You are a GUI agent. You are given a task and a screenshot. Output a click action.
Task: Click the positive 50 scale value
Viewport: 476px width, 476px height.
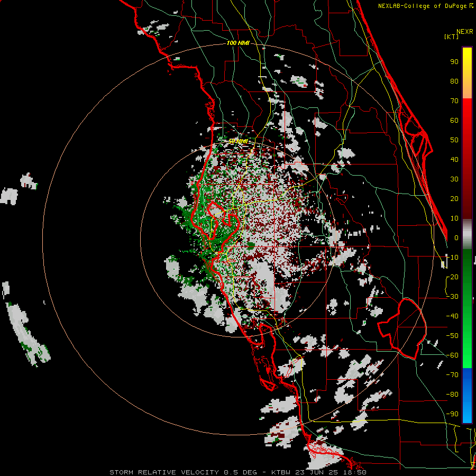point(454,140)
